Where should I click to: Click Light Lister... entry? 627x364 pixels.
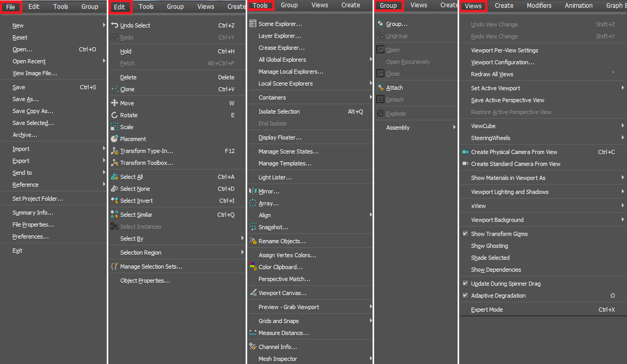[x=275, y=178]
